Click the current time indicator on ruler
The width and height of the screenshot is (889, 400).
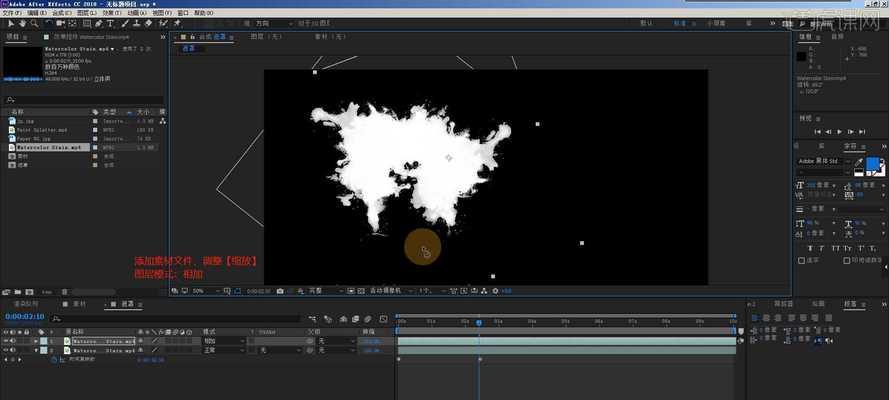point(479,322)
